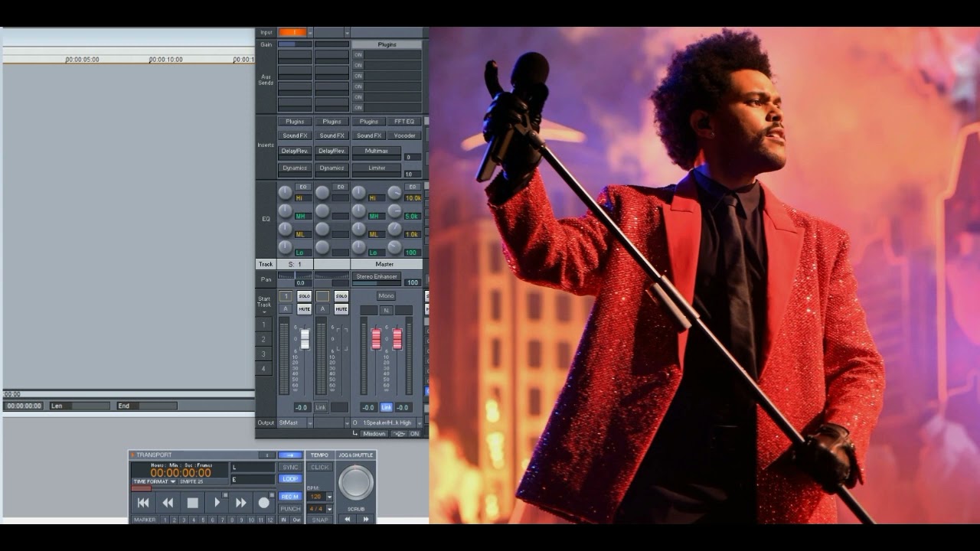Click the small button left of the blue arrow

click(267, 455)
